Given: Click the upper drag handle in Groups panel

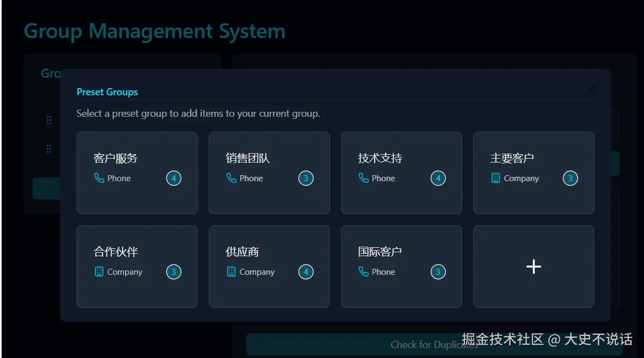Looking at the screenshot, I should click(x=48, y=120).
